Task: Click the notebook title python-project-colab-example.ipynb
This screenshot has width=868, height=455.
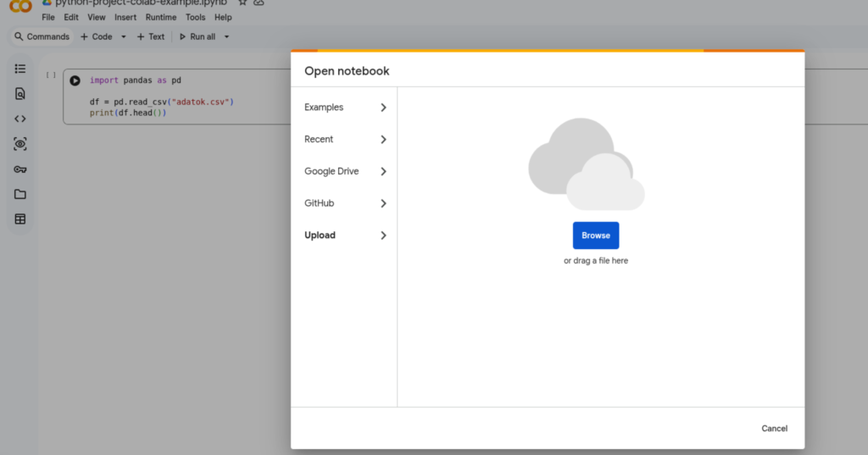Action: (141, 3)
